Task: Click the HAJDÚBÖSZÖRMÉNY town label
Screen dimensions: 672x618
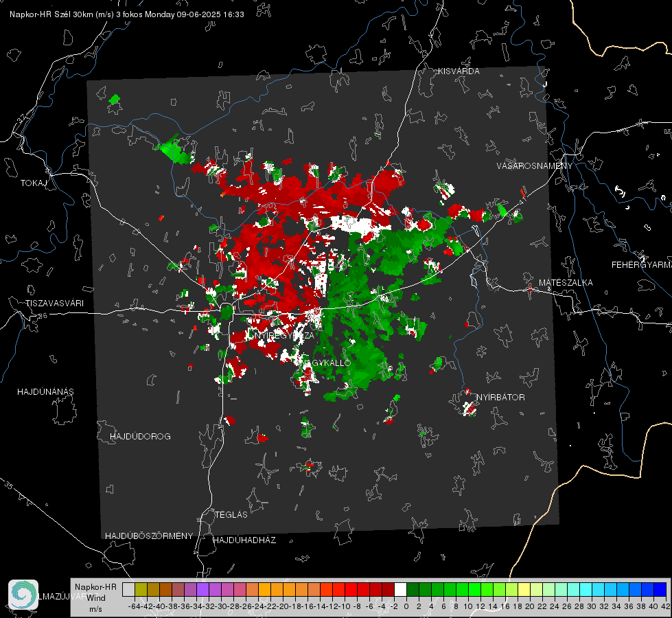Action: tap(149, 536)
